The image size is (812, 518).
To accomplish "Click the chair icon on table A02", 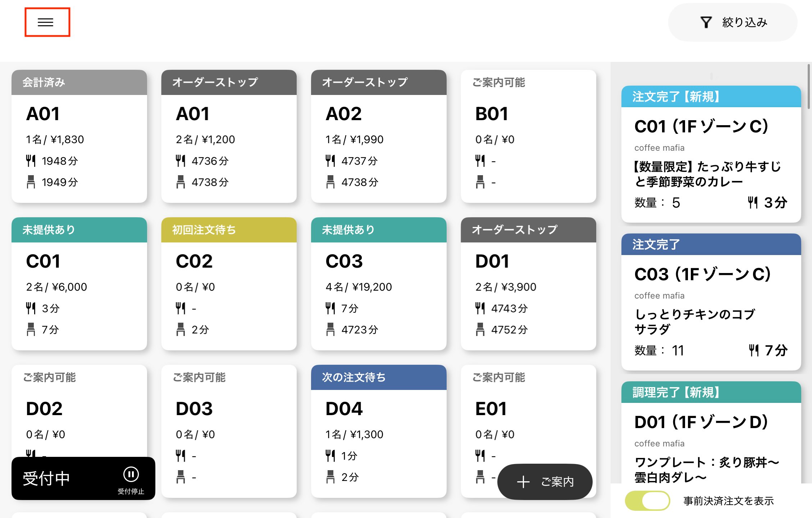I will 330,182.
